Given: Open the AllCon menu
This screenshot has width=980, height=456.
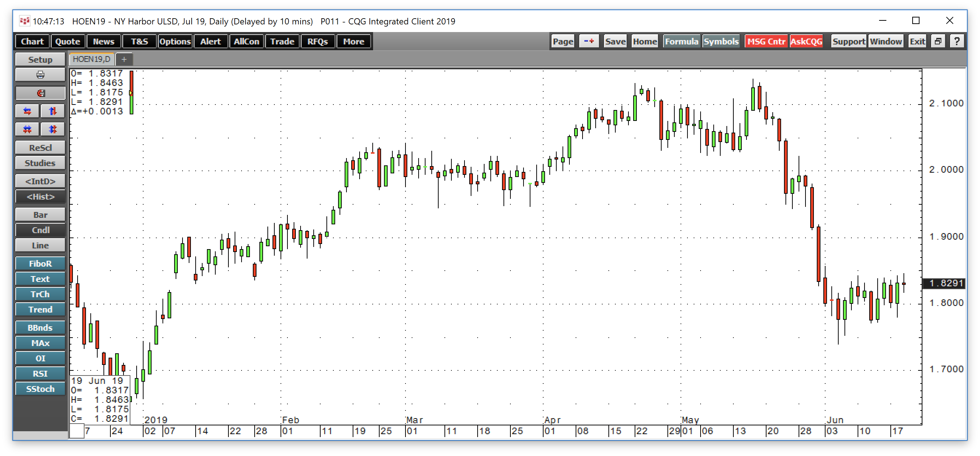Looking at the screenshot, I should pyautogui.click(x=247, y=41).
